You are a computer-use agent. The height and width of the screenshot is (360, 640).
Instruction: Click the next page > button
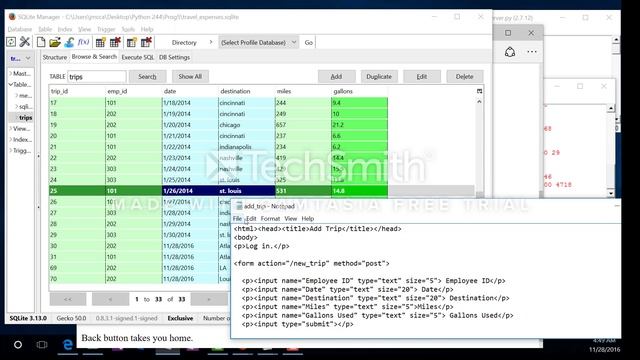(209, 299)
